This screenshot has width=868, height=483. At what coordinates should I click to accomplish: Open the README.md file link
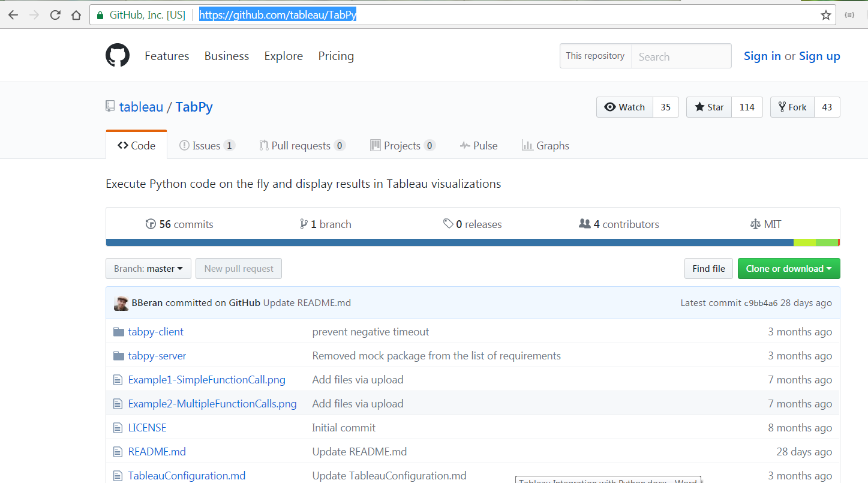click(157, 452)
